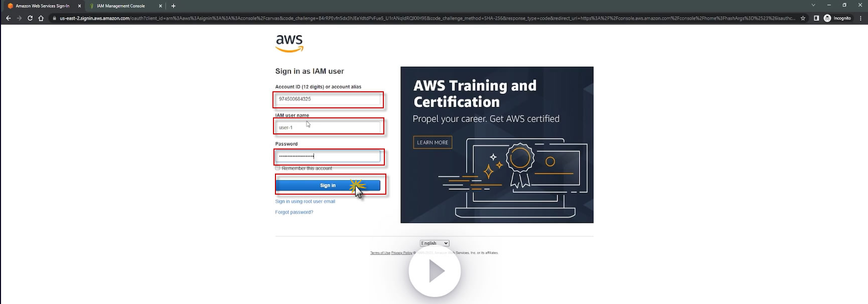Click Propel your career banner text
Viewport: 868px width, 304px height.
point(486,119)
